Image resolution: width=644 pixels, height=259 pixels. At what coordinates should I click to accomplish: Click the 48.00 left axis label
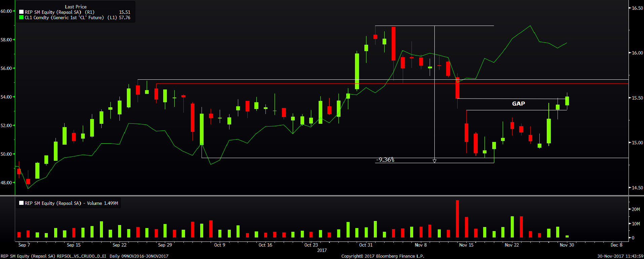click(6, 183)
